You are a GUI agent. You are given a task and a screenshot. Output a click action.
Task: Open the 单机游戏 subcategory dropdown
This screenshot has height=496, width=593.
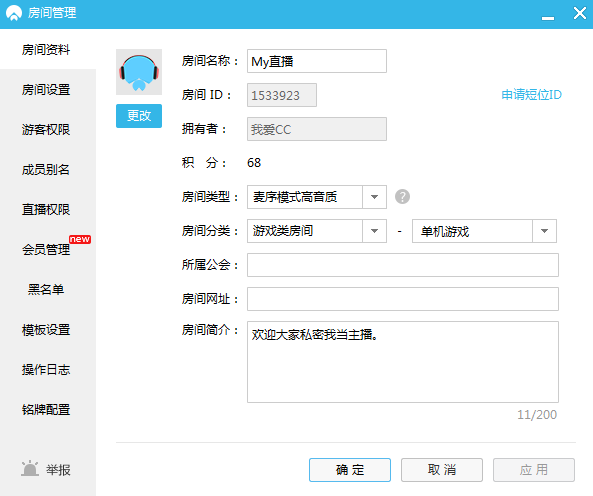pos(484,231)
